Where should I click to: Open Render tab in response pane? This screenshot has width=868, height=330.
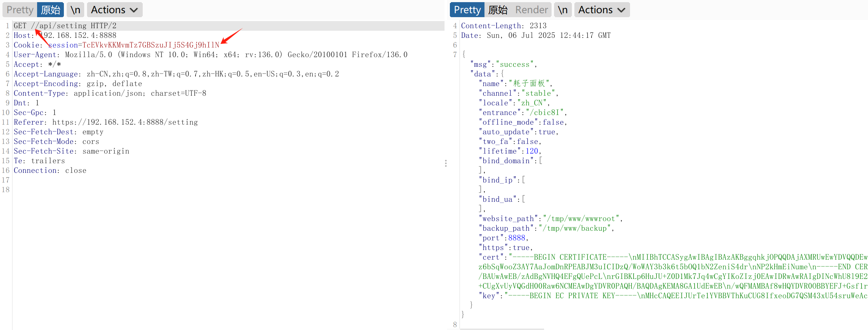point(531,10)
